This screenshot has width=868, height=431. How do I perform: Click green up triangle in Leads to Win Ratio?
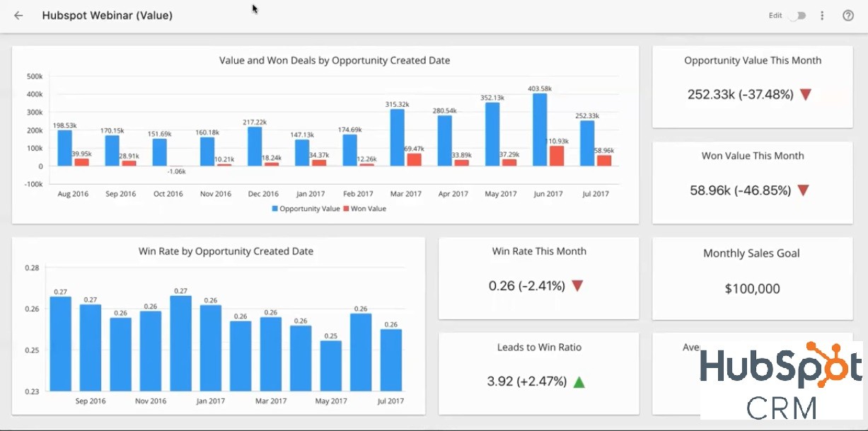579,382
